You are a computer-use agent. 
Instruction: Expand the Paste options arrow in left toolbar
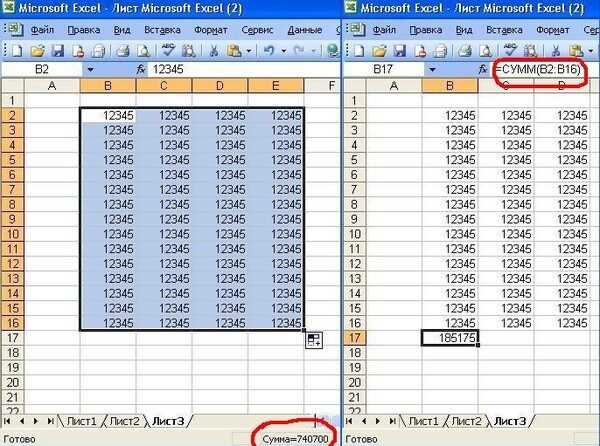tap(249, 51)
